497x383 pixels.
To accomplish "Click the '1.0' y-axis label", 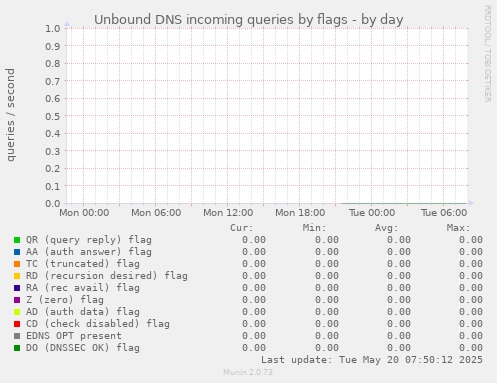I will (x=53, y=28).
